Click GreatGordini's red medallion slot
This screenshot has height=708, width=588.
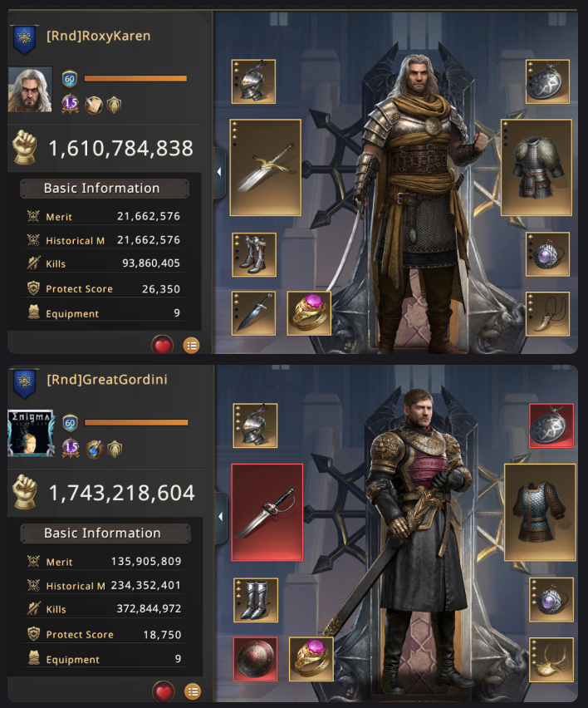pos(551,425)
